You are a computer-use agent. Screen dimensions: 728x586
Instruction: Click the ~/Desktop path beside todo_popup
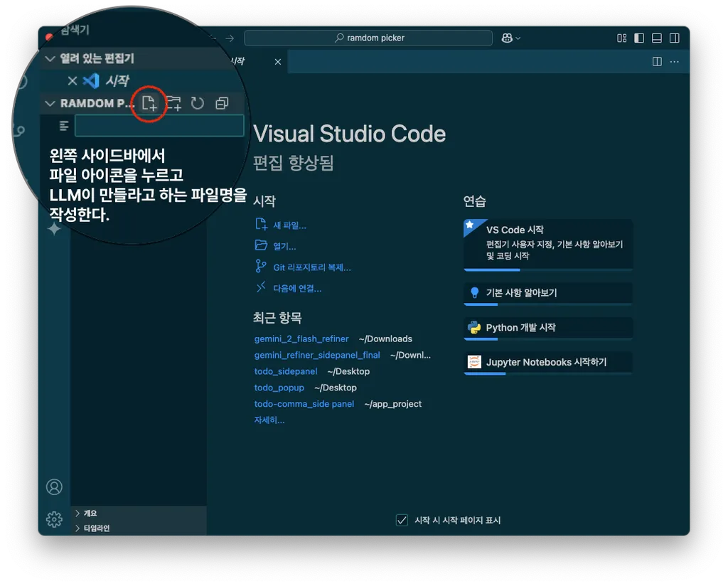(x=336, y=388)
